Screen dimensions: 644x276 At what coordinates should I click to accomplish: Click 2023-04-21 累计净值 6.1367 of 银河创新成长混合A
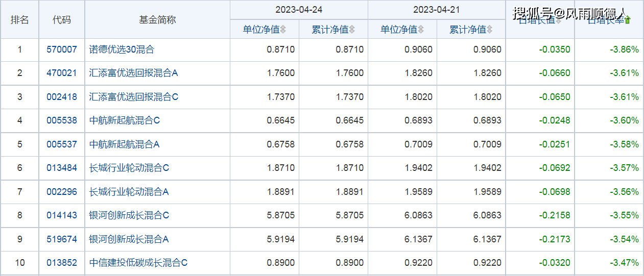tap(487, 239)
